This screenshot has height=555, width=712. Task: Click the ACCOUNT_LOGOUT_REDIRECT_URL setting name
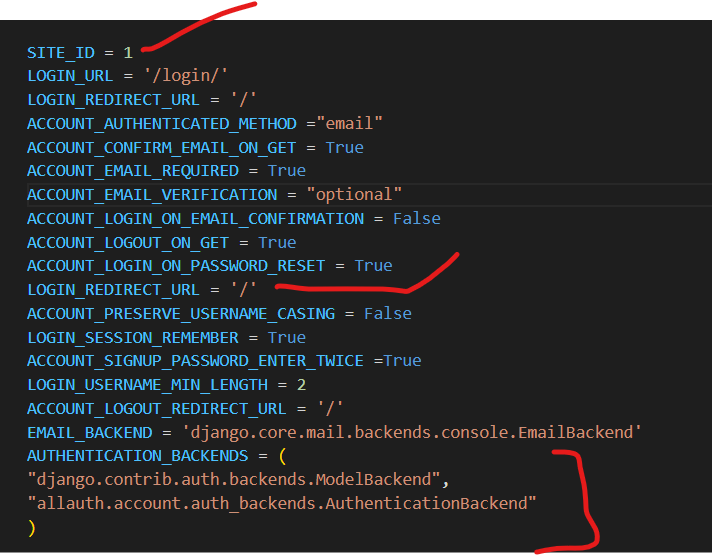[x=157, y=409]
